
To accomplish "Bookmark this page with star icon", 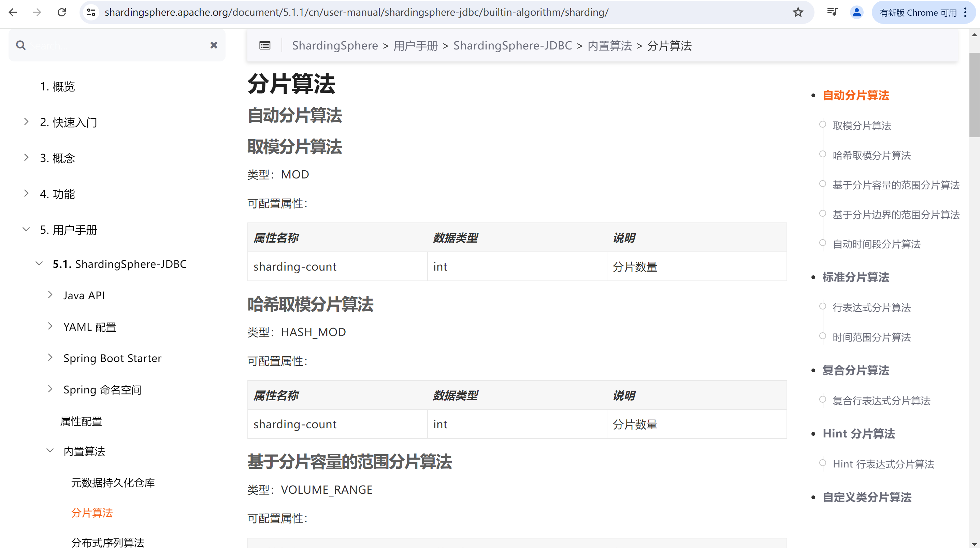I will (x=798, y=13).
